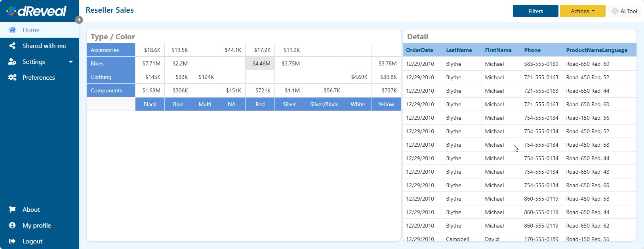The height and width of the screenshot is (249, 644).
Task: Click the About flag icon
Action: (12, 209)
